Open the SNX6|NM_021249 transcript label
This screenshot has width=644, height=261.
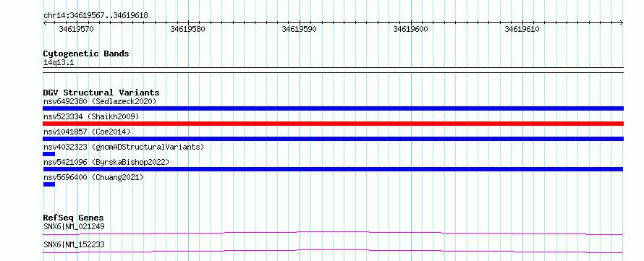coord(73,226)
